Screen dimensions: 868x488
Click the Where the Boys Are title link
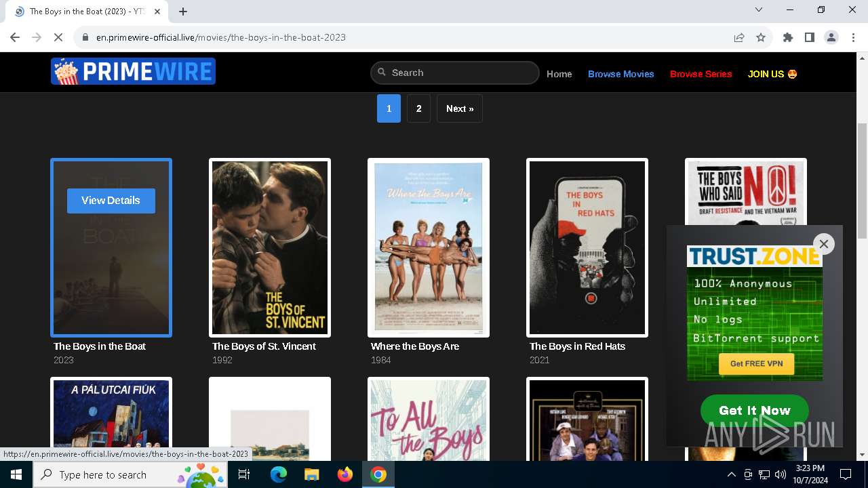(x=415, y=346)
